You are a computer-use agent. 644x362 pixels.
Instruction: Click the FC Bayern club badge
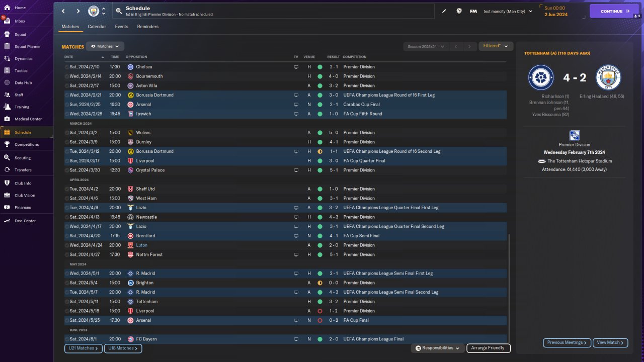[130, 339]
